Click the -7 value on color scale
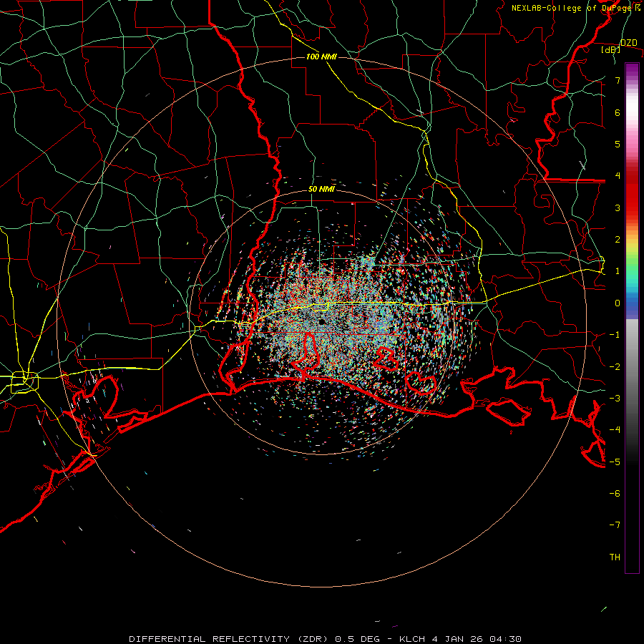Image resolution: width=644 pixels, height=644 pixels. [x=615, y=525]
